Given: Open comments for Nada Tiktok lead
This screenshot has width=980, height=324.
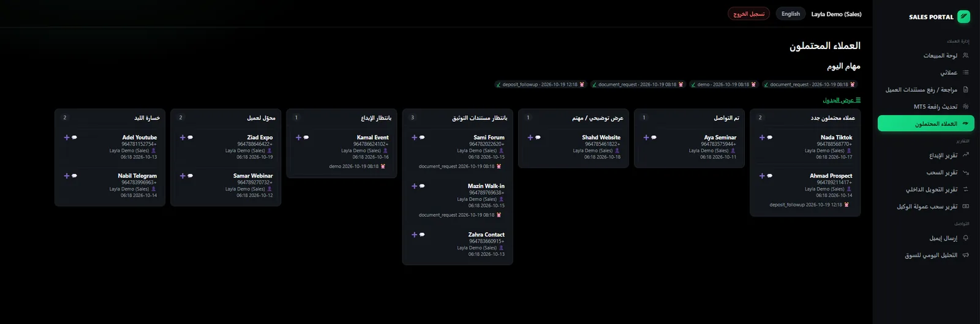Looking at the screenshot, I should (x=770, y=138).
